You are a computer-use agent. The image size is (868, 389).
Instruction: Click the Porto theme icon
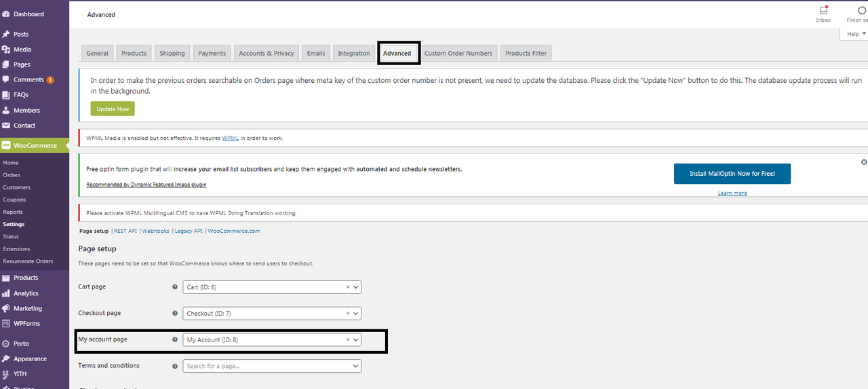(6, 344)
